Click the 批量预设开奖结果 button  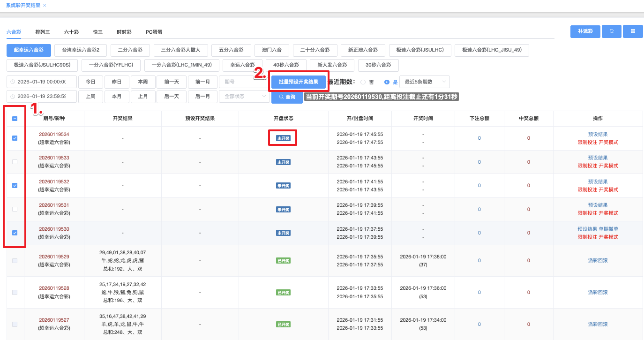(x=298, y=82)
